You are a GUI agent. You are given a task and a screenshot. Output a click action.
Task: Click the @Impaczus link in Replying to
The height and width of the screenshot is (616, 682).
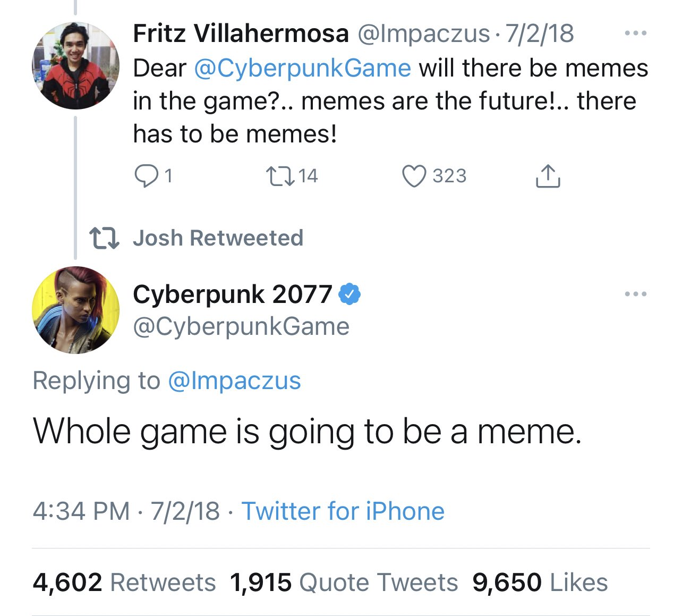click(234, 381)
